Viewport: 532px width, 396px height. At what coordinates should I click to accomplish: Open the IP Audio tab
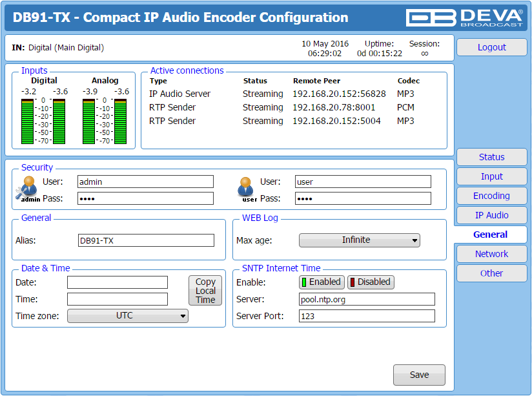click(x=491, y=215)
